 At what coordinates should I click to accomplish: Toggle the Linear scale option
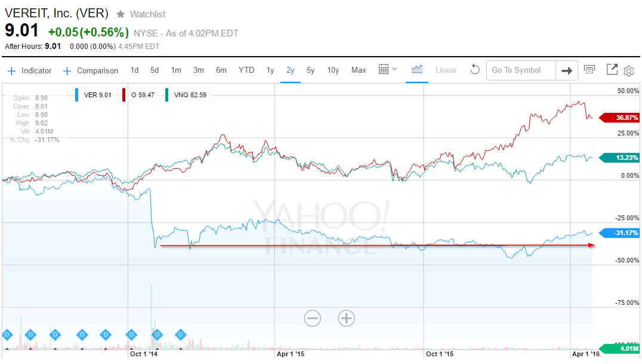pyautogui.click(x=446, y=70)
